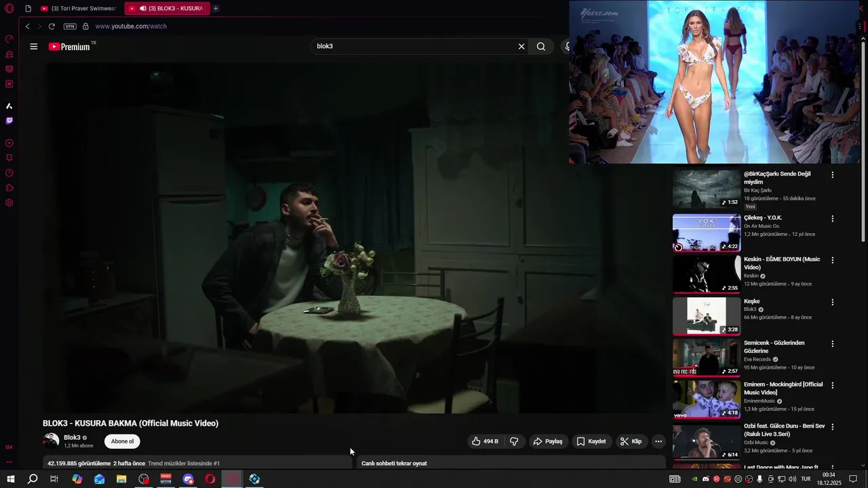Open GX Control speedometer in sidebar
Screen dimensions: 868x488
tap(9, 39)
